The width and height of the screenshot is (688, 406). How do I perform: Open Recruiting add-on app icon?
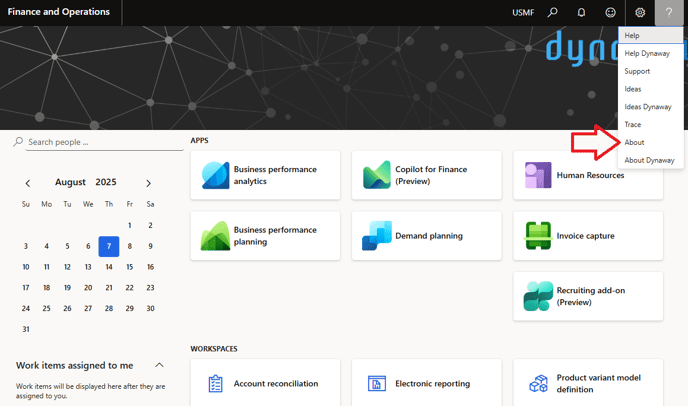point(538,296)
